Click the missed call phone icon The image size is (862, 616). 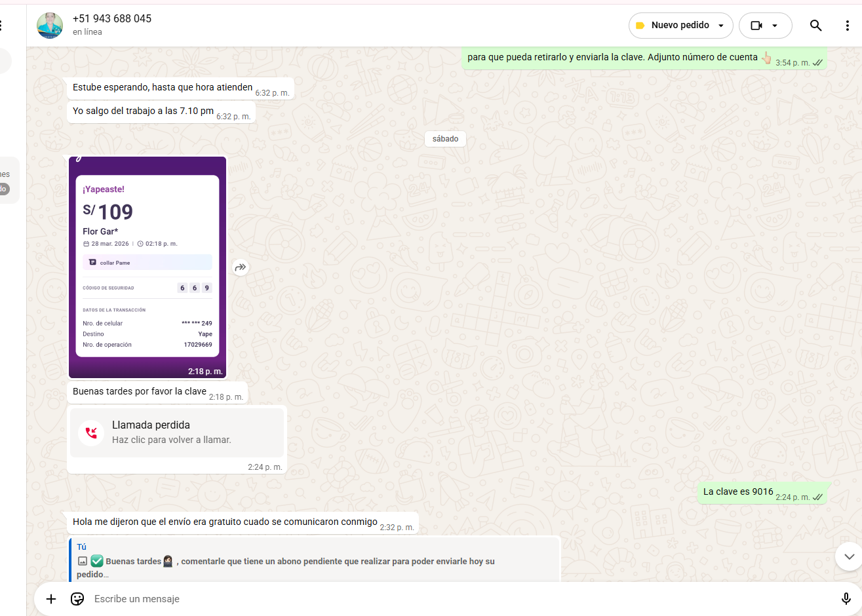pos(91,433)
